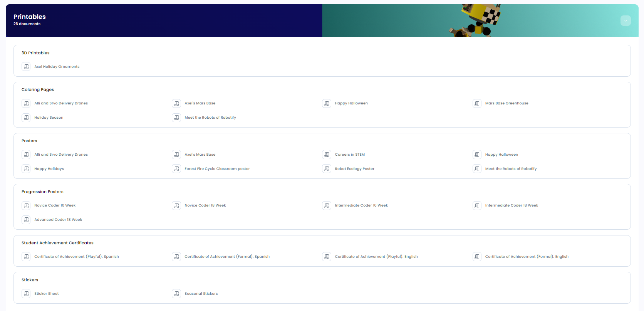Click the icon beside Happy Halloween in Posters
The width and height of the screenshot is (644, 311).
[x=477, y=155]
